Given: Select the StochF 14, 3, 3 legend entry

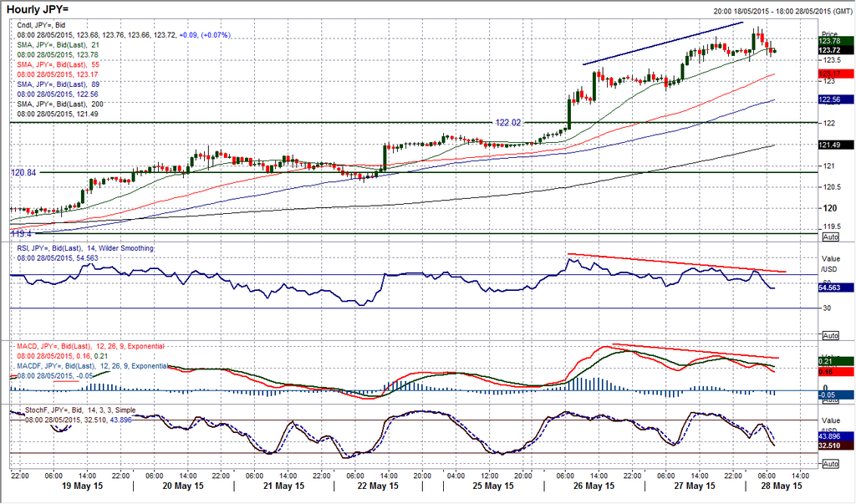Looking at the screenshot, I should [80, 410].
